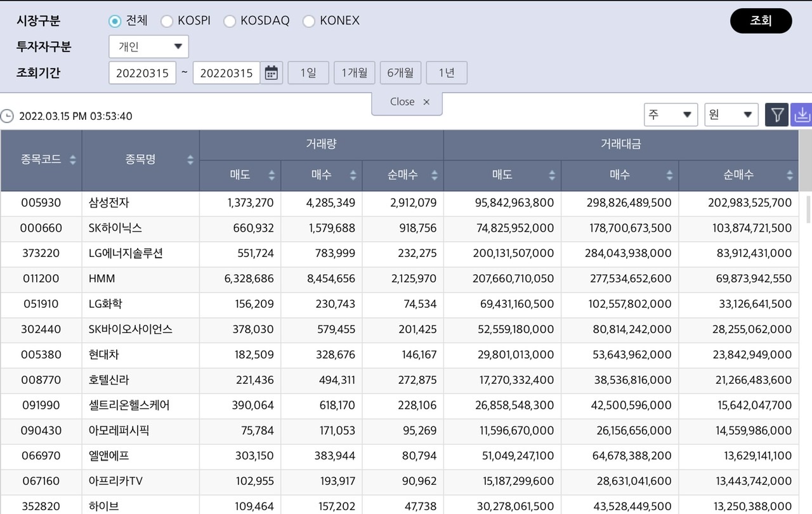Sort by 종목코드 column arrows

click(72, 160)
